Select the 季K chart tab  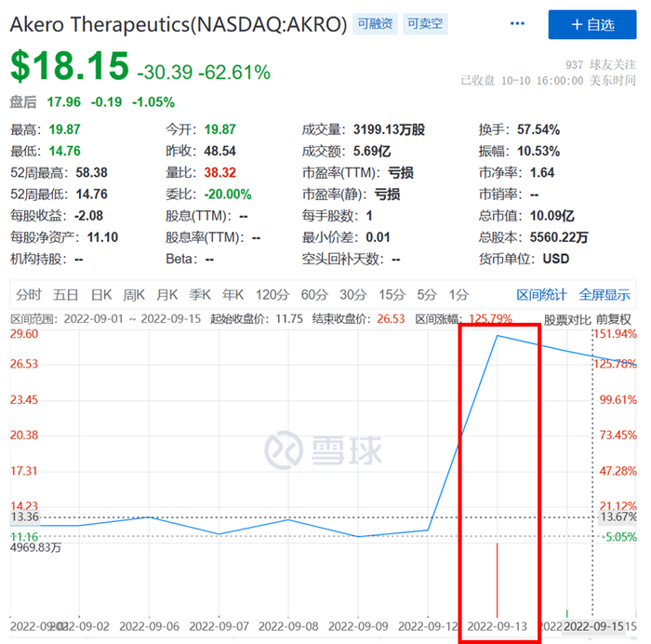[200, 295]
